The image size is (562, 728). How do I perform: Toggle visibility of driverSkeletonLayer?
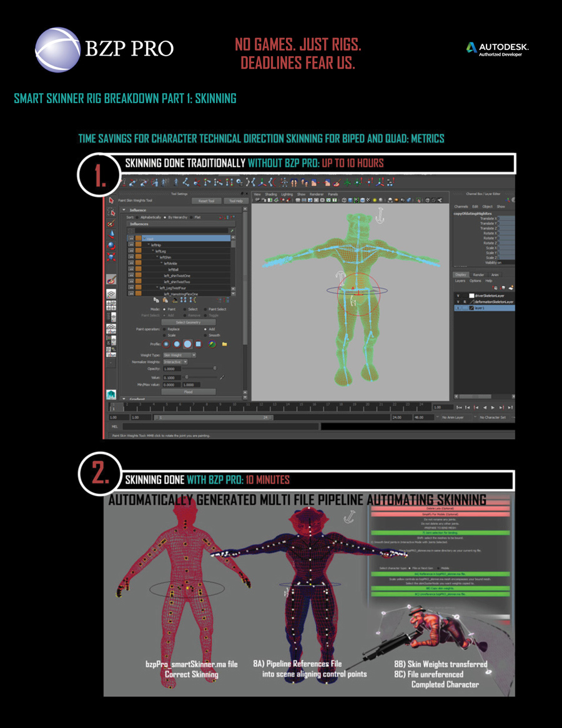pyautogui.click(x=458, y=296)
